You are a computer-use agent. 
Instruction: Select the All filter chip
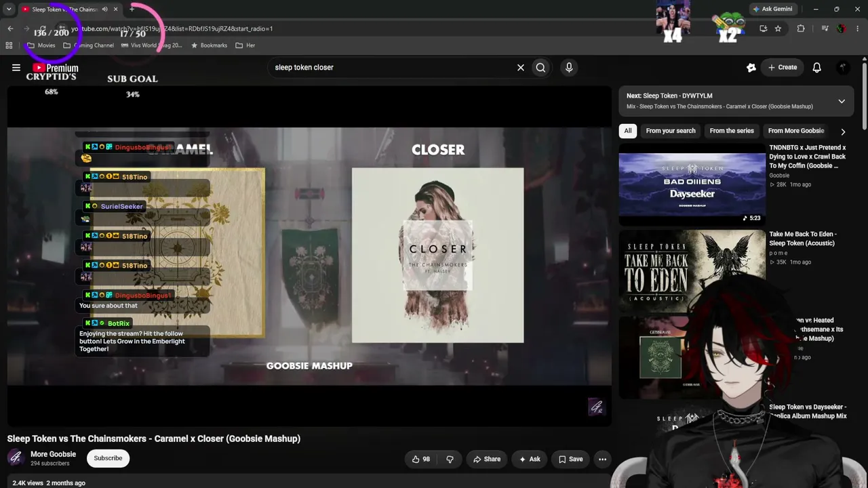(628, 131)
